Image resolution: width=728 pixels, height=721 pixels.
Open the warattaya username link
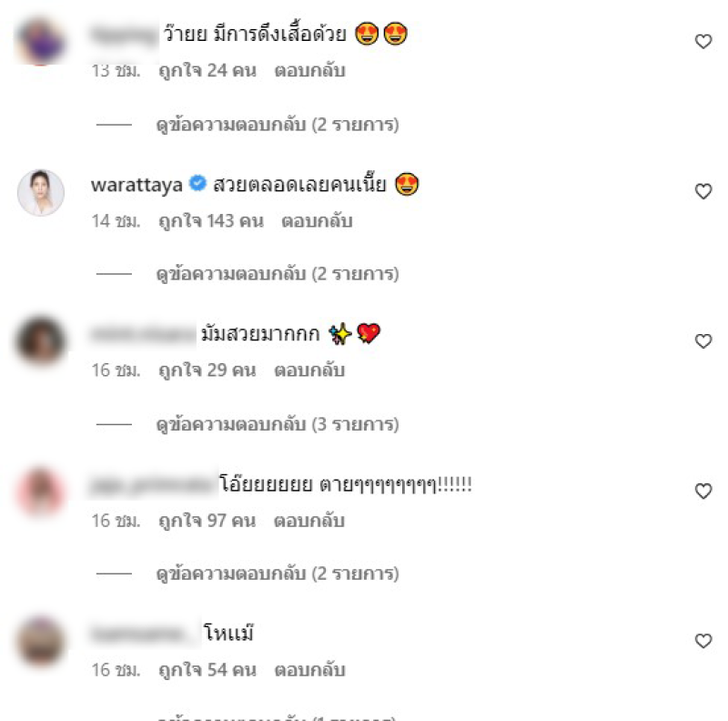pyautogui.click(x=136, y=185)
